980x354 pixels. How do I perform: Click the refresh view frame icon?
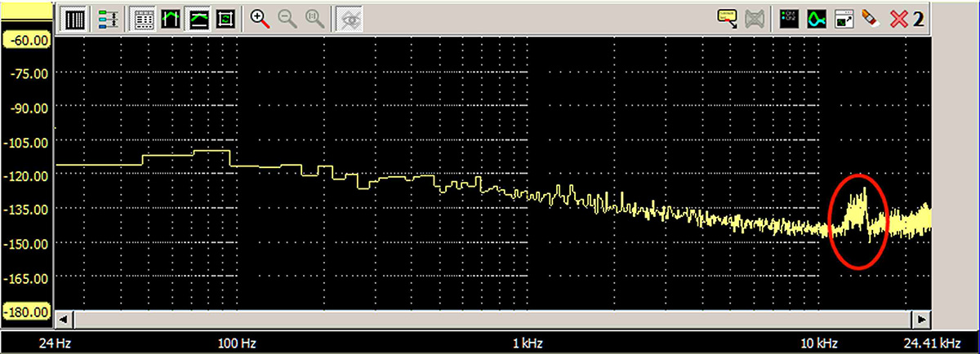225,18
